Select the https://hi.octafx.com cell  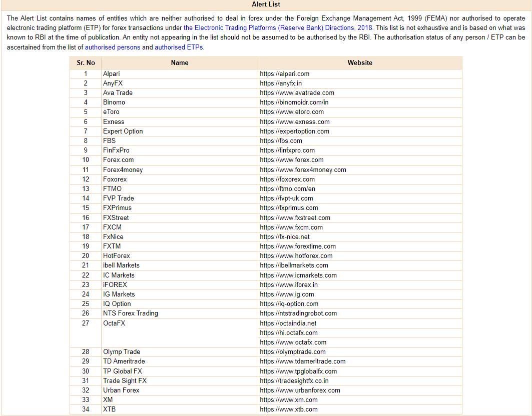[x=360, y=332]
